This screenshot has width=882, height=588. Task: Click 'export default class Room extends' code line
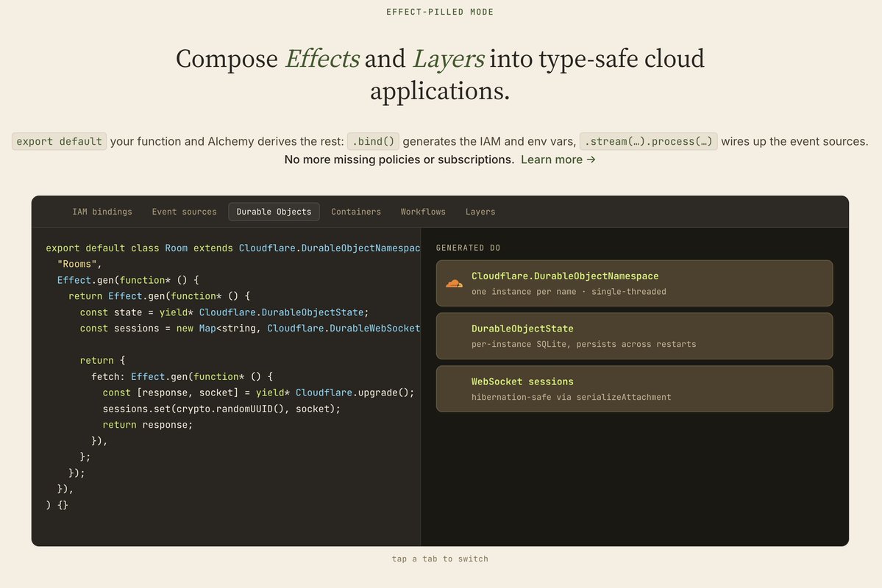[x=233, y=248]
